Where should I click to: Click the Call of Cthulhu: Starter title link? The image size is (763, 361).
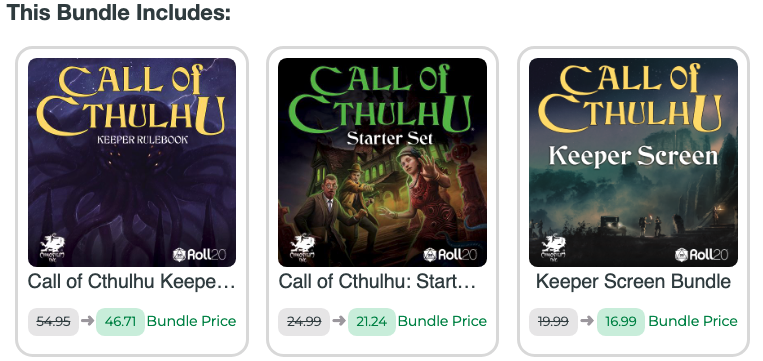[x=377, y=282]
